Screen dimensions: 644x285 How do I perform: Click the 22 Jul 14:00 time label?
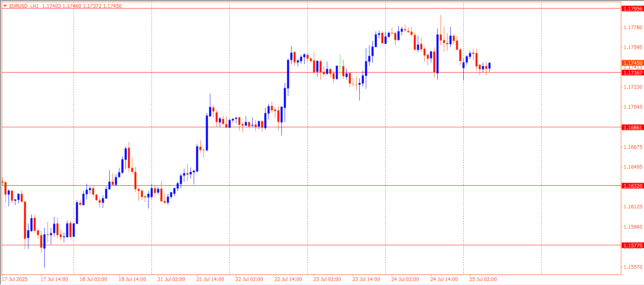click(x=288, y=279)
